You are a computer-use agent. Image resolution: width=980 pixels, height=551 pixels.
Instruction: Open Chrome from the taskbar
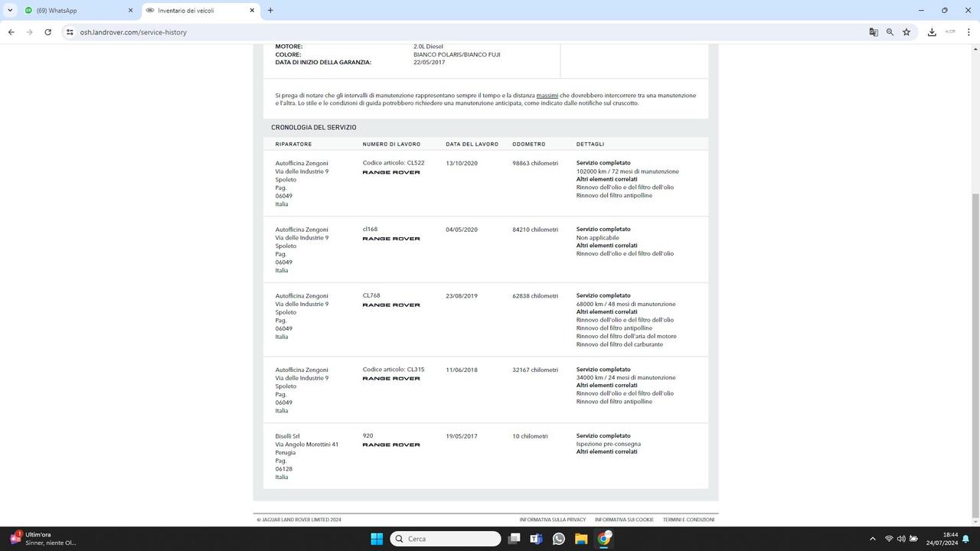[603, 539]
